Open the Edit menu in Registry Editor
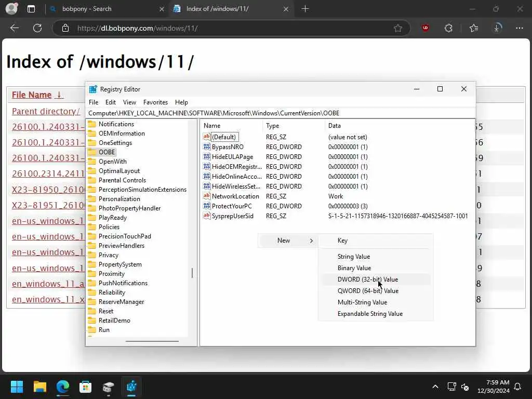 111,102
